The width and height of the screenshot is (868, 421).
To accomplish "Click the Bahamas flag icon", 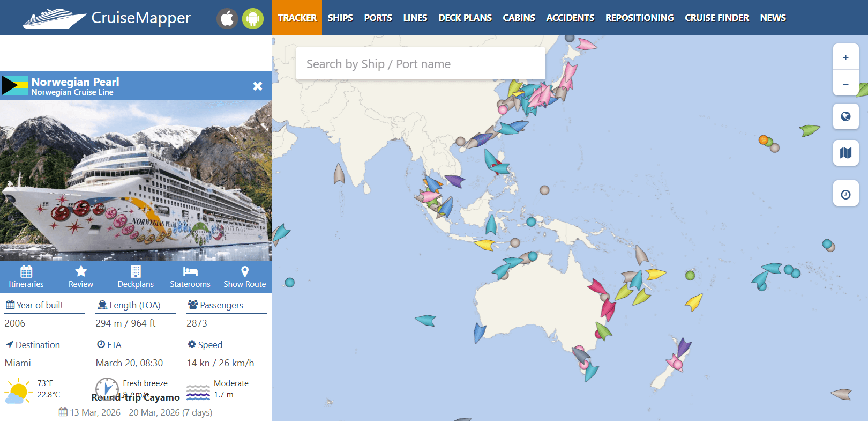I will (x=15, y=86).
